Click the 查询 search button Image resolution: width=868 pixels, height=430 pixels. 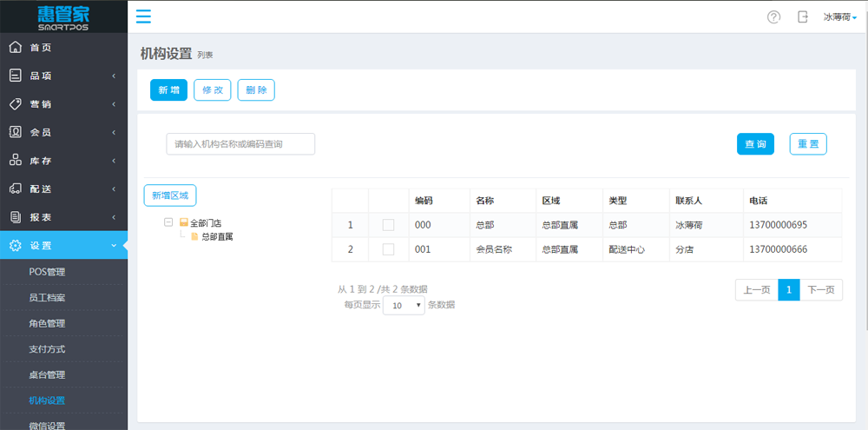(x=756, y=144)
